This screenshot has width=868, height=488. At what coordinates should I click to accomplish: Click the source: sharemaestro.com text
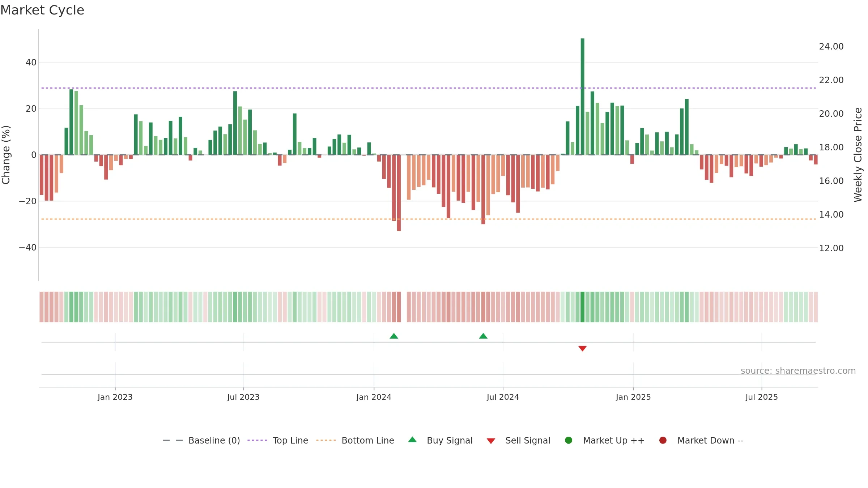coord(798,371)
